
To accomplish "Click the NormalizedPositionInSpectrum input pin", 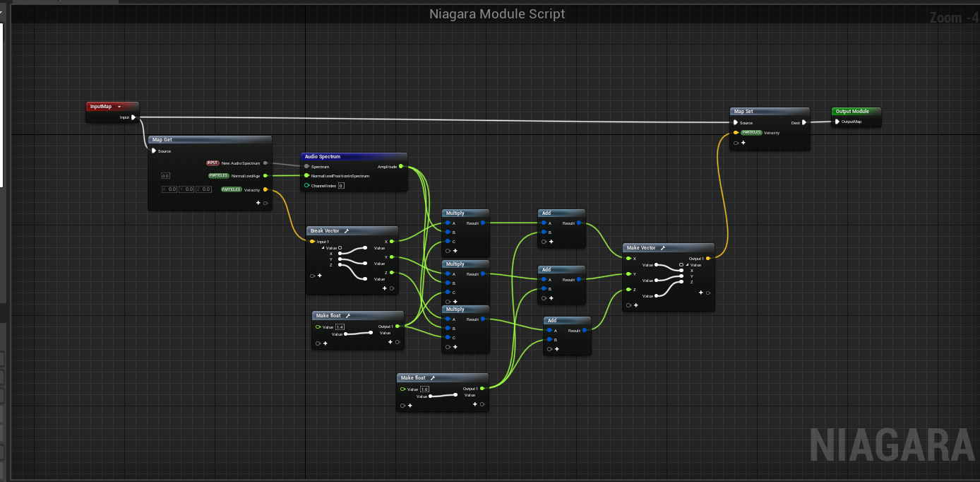I will (x=306, y=175).
